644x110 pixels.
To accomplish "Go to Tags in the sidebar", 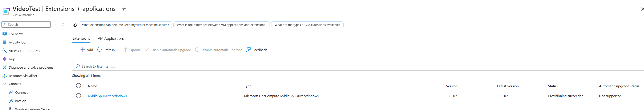I will point(12,59).
